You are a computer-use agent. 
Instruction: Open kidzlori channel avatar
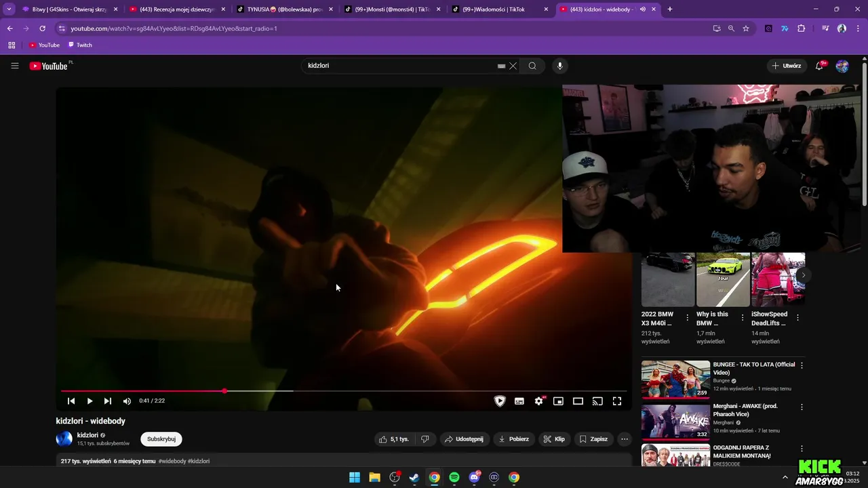click(x=64, y=439)
